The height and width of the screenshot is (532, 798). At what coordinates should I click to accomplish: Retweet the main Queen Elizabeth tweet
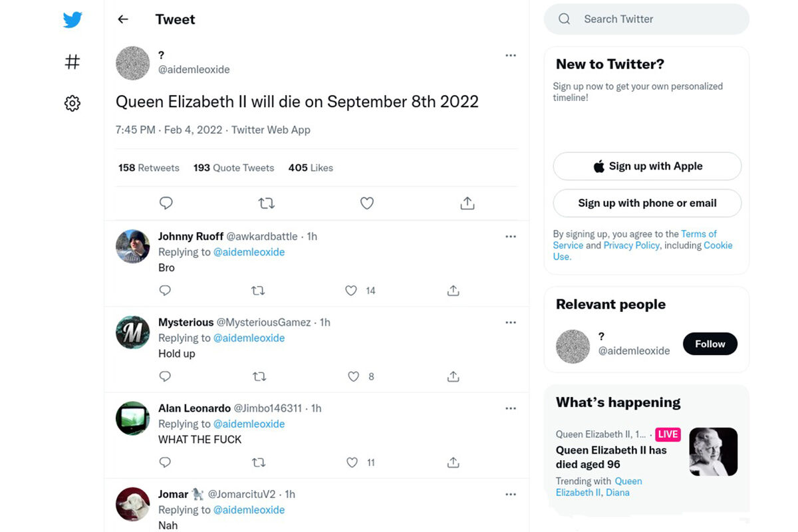point(267,203)
